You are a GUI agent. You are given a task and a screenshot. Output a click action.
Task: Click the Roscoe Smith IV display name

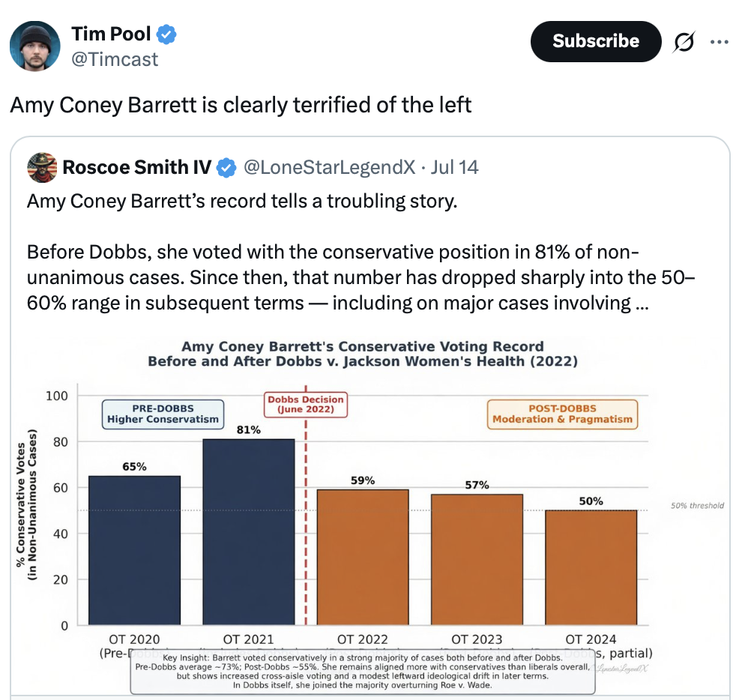coord(137,168)
